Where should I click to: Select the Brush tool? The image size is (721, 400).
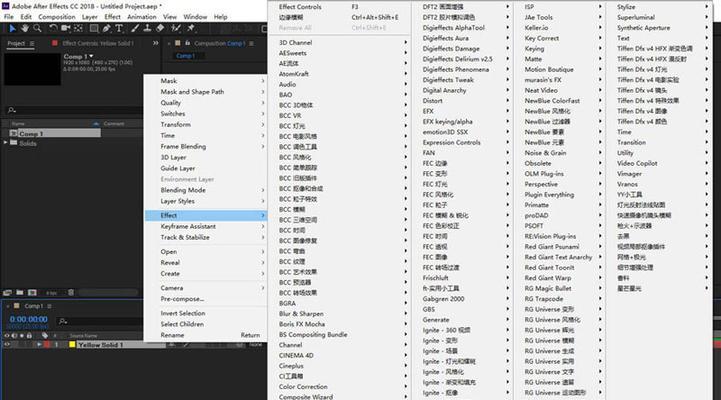135,29
